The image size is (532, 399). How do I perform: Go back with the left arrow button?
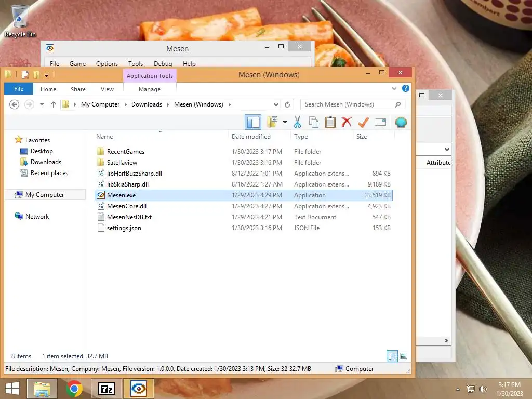pos(14,104)
